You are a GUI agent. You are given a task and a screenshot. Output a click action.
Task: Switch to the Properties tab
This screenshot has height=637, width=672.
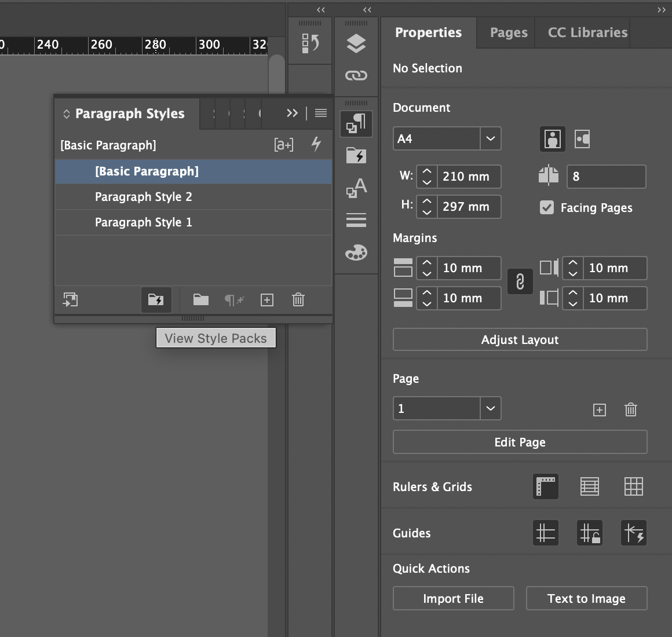pyautogui.click(x=428, y=32)
